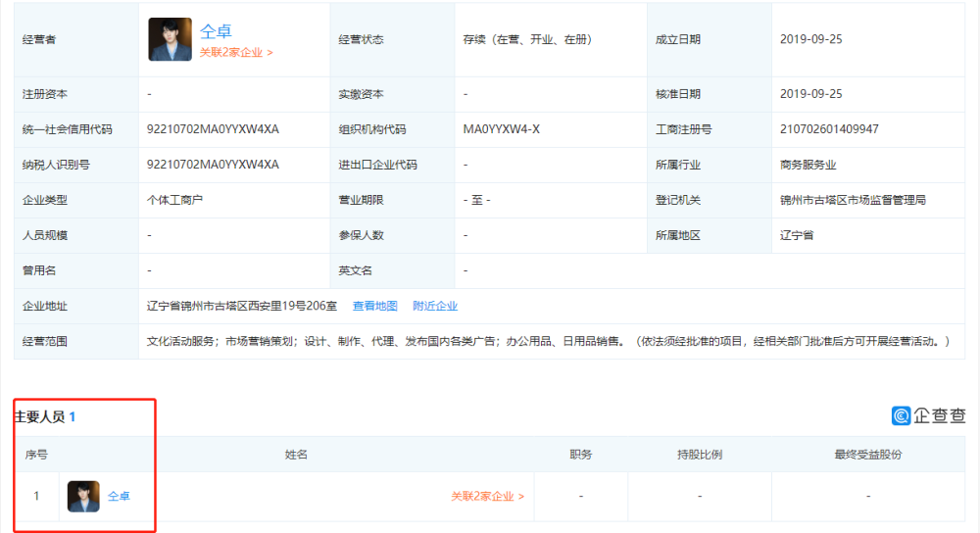Click 职务 column header
This screenshot has height=533, width=980.
pos(580,455)
